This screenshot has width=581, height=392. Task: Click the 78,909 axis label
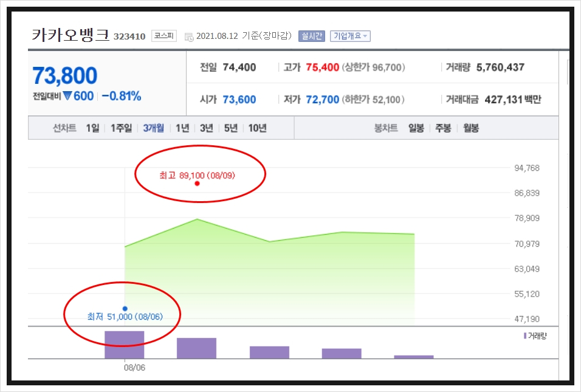(x=527, y=218)
